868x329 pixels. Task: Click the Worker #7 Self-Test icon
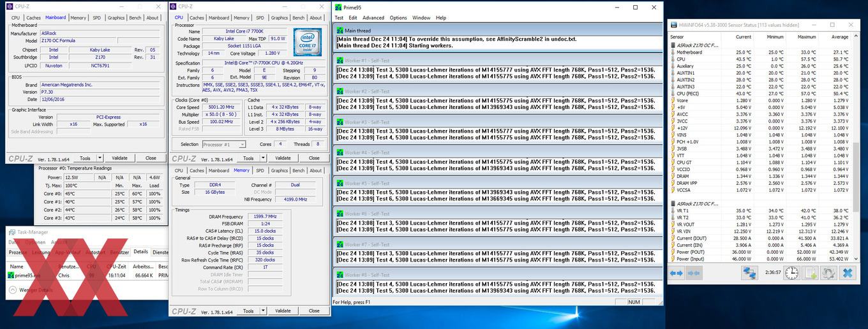tap(340, 244)
